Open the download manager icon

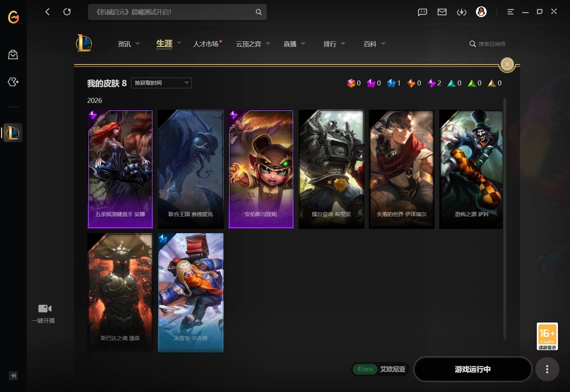tap(462, 12)
